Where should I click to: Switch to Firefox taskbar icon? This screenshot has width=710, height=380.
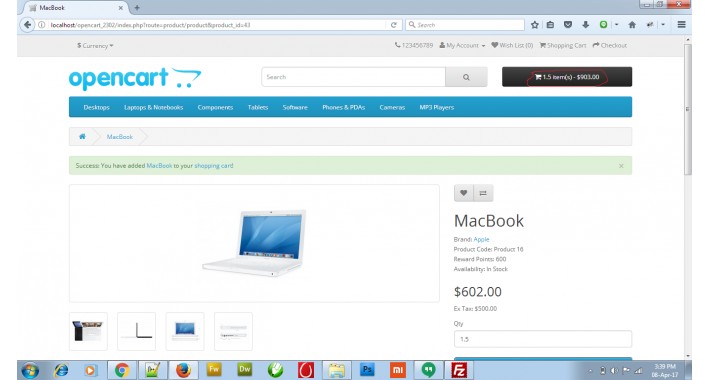coord(183,370)
